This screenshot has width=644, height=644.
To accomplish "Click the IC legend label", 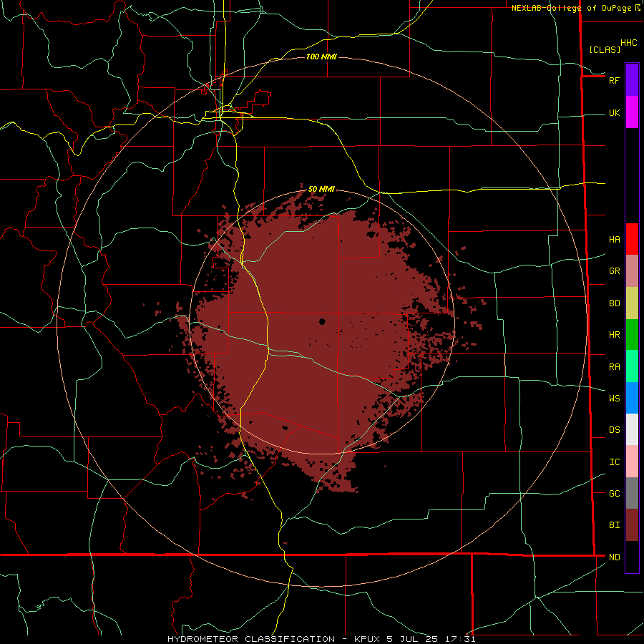I will 614,462.
